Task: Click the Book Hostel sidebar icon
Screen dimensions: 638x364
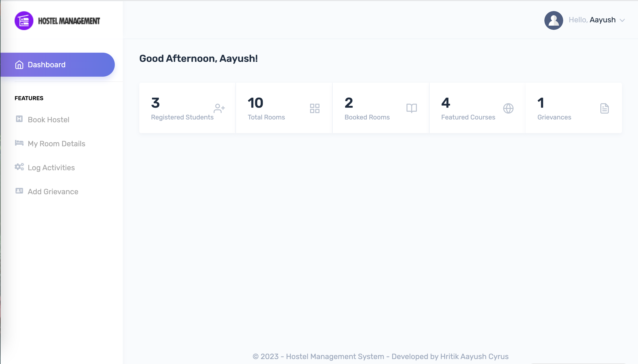Action: click(19, 119)
